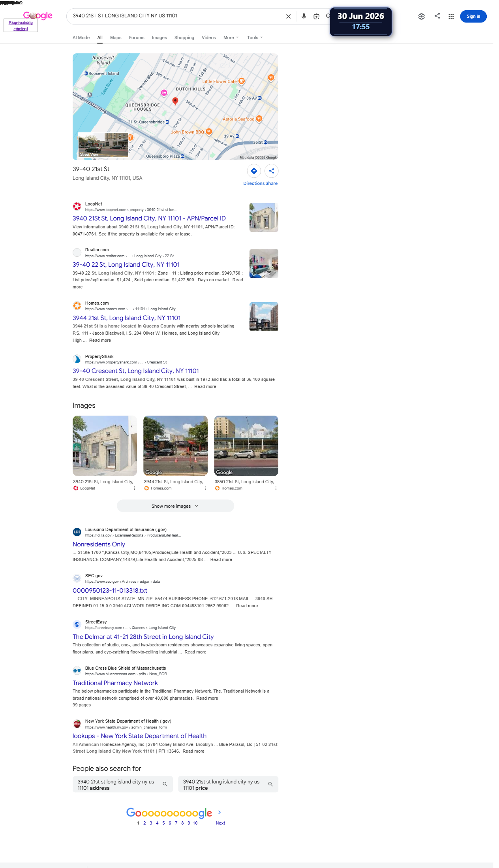
Task: Open the 0000950123-11-013318.txt SEC result
Action: point(110,591)
